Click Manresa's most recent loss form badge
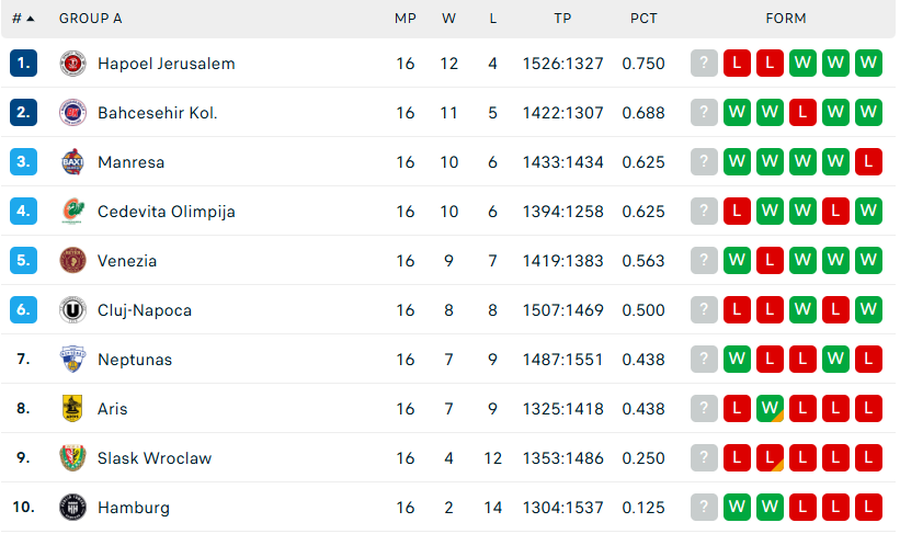 [869, 162]
